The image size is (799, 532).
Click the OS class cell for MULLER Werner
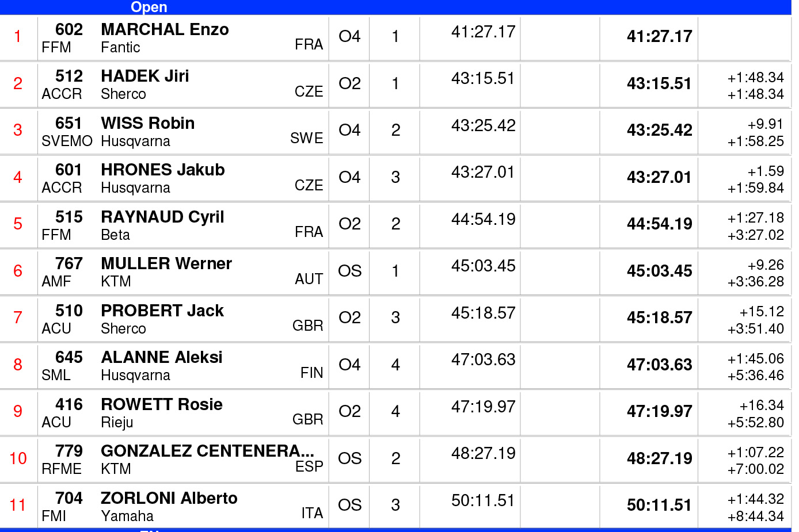point(349,271)
